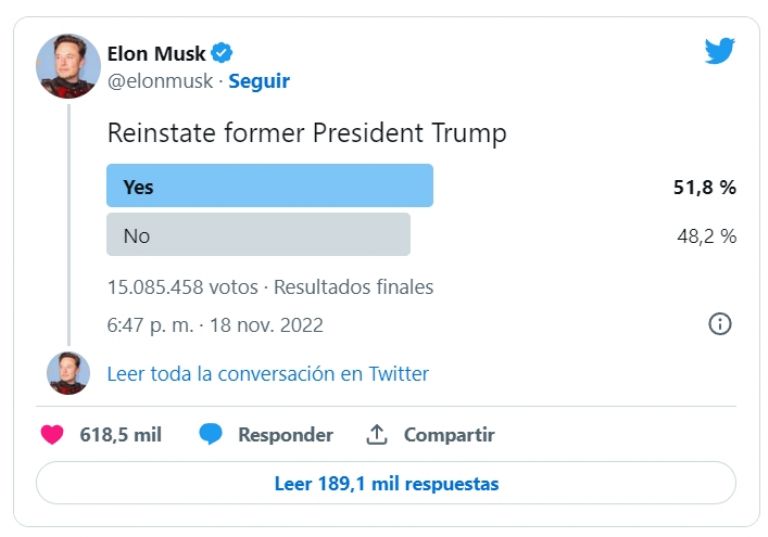Click the tweet text Reinstate former President Trump
The image size is (768, 537).
(307, 133)
